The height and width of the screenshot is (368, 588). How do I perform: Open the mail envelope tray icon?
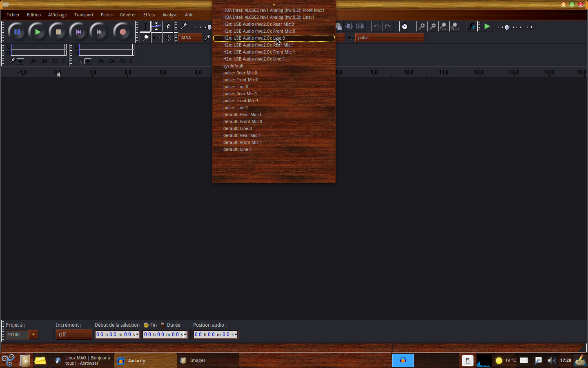(524, 360)
